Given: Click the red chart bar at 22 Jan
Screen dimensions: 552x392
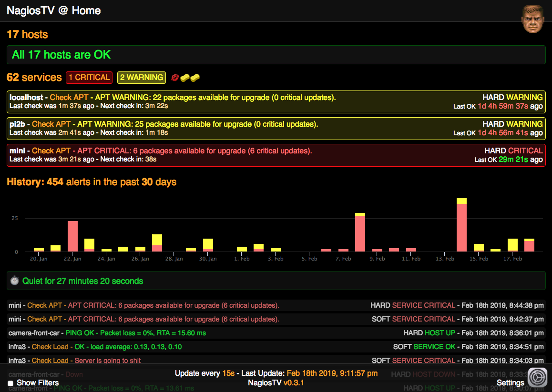Looking at the screenshot, I should (x=72, y=236).
